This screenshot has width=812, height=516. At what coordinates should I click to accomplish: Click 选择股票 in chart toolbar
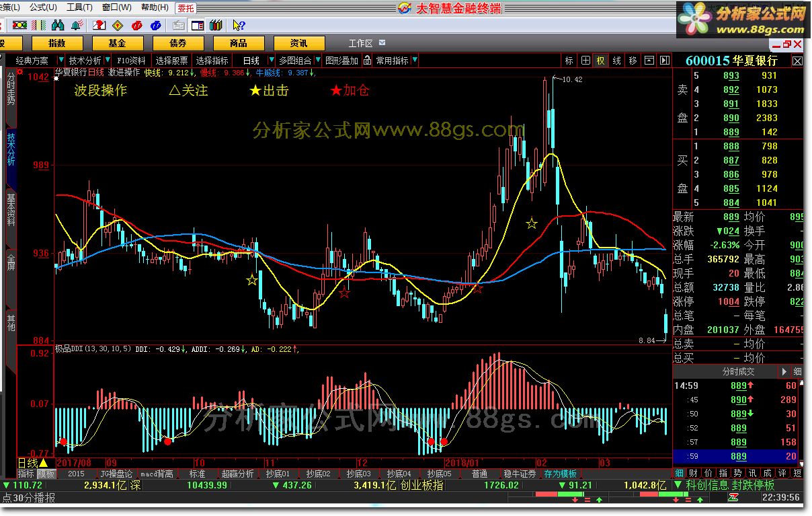pyautogui.click(x=171, y=60)
